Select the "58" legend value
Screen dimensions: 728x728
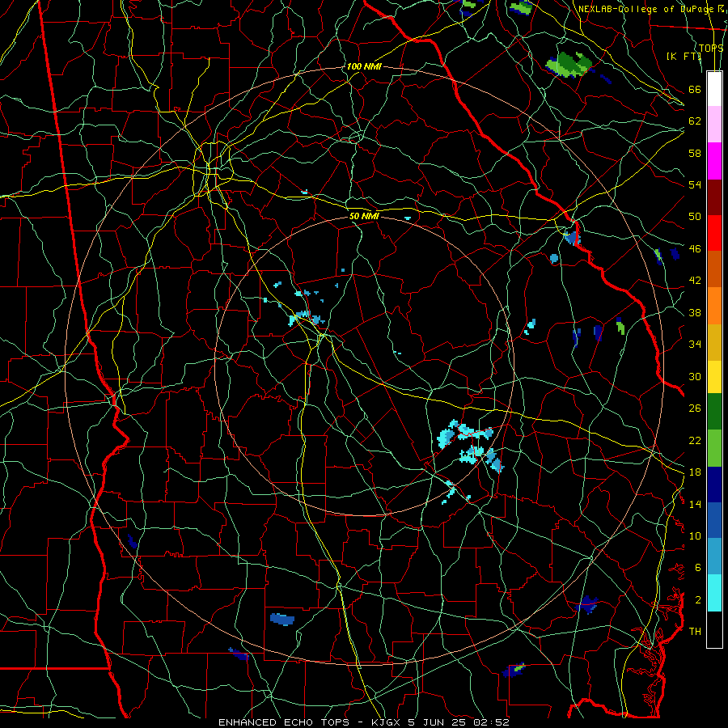(x=695, y=153)
